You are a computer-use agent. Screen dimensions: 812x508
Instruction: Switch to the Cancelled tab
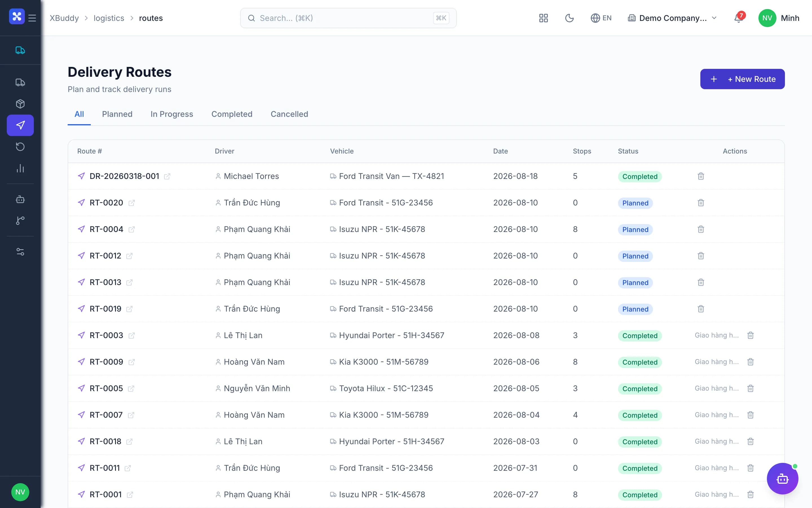[289, 114]
